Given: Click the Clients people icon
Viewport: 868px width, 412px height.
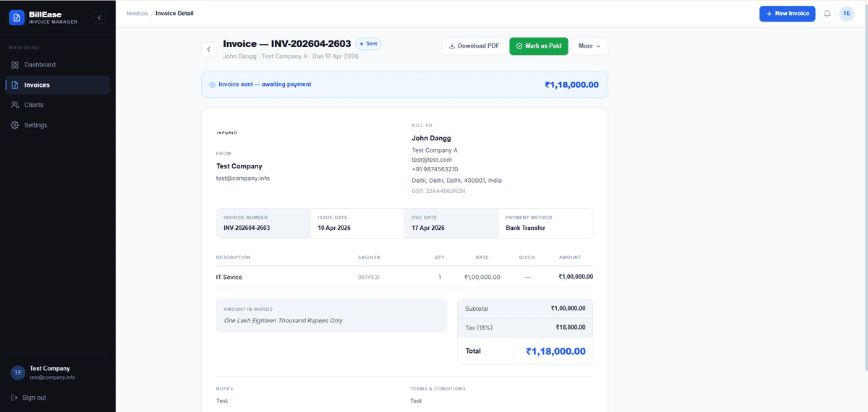Looking at the screenshot, I should 15,106.
